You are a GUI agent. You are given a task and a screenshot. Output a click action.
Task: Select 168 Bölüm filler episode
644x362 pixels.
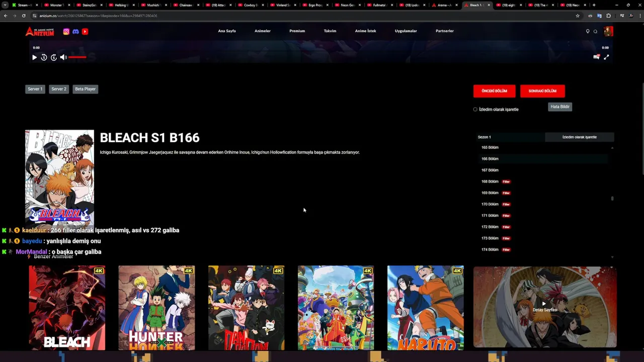point(542,182)
